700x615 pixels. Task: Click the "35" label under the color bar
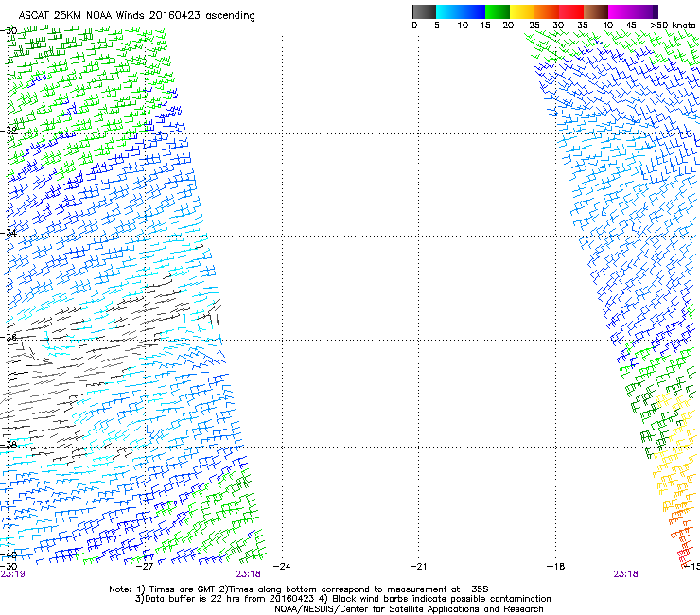coord(583,26)
